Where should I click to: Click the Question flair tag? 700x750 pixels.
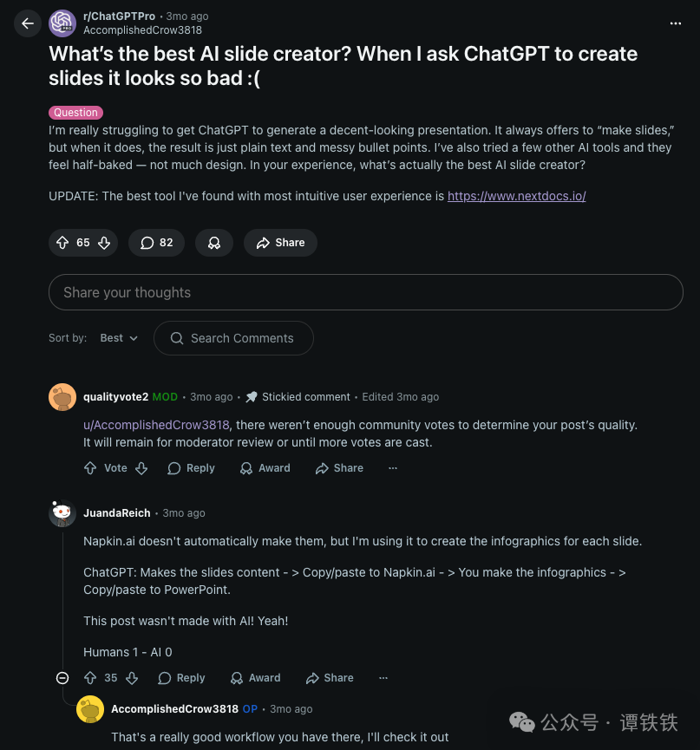click(75, 113)
